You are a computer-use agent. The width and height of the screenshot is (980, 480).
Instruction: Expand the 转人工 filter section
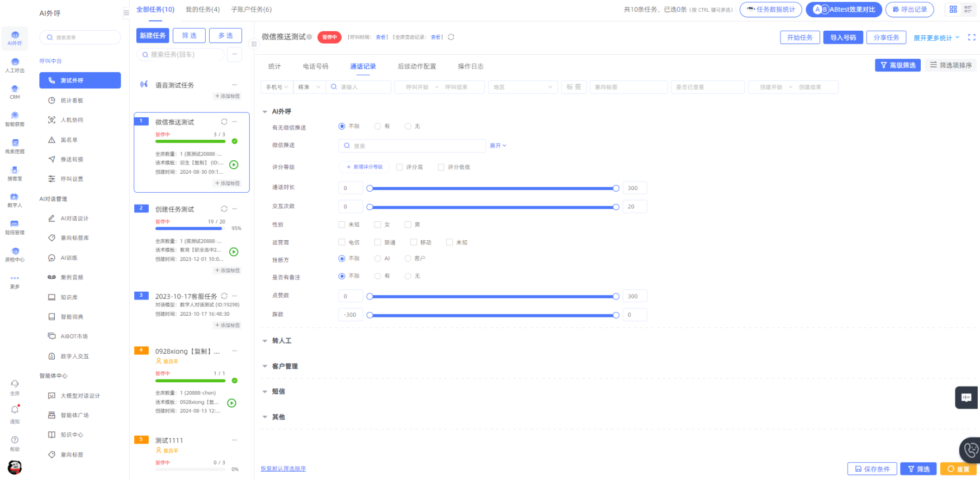281,341
